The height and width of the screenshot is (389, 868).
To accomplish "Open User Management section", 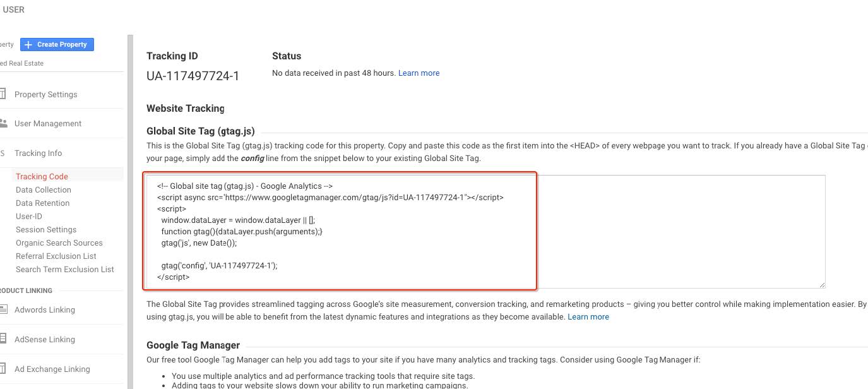I will (x=48, y=123).
